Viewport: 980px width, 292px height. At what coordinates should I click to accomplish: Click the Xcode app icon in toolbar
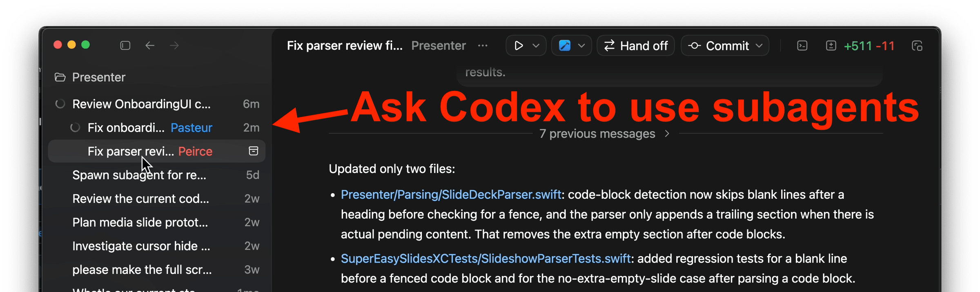click(565, 45)
